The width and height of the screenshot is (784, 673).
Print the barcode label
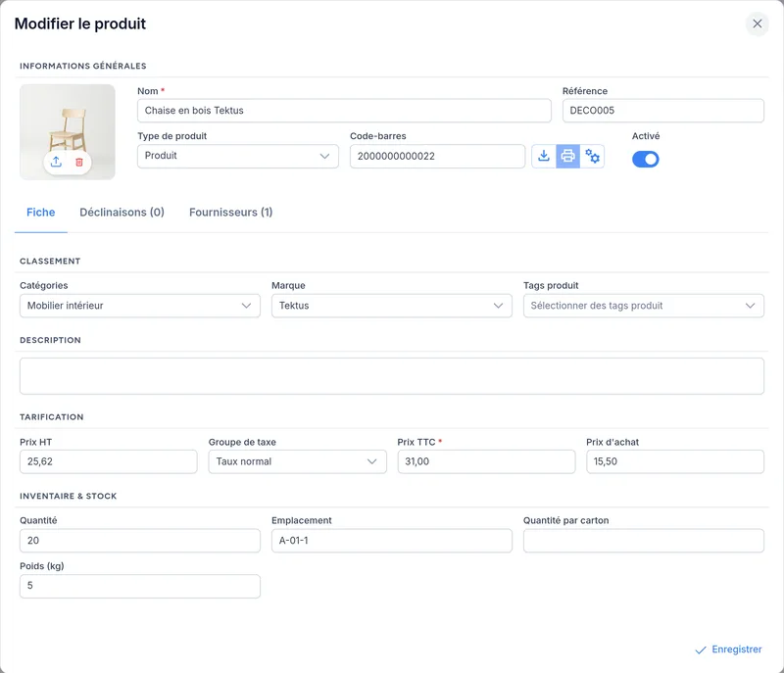point(568,157)
